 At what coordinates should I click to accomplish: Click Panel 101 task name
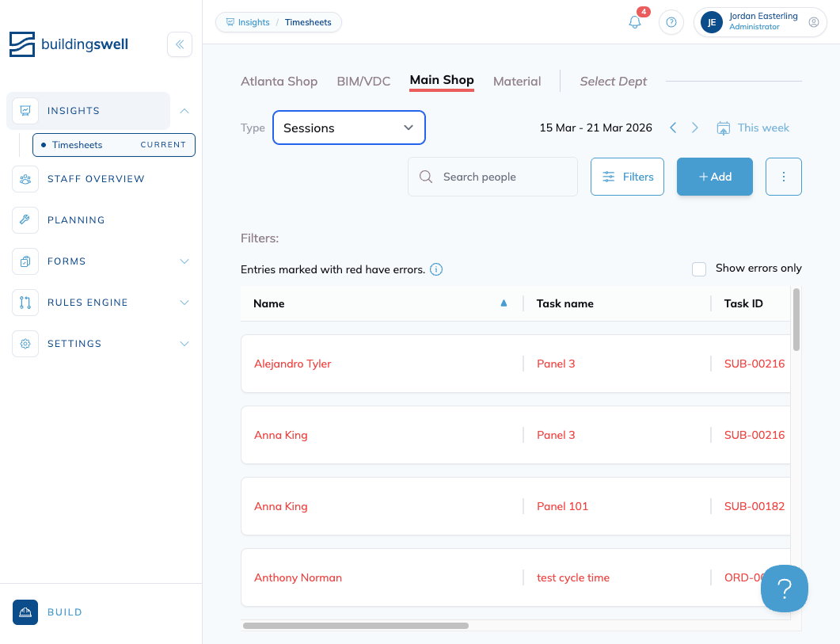tap(562, 506)
